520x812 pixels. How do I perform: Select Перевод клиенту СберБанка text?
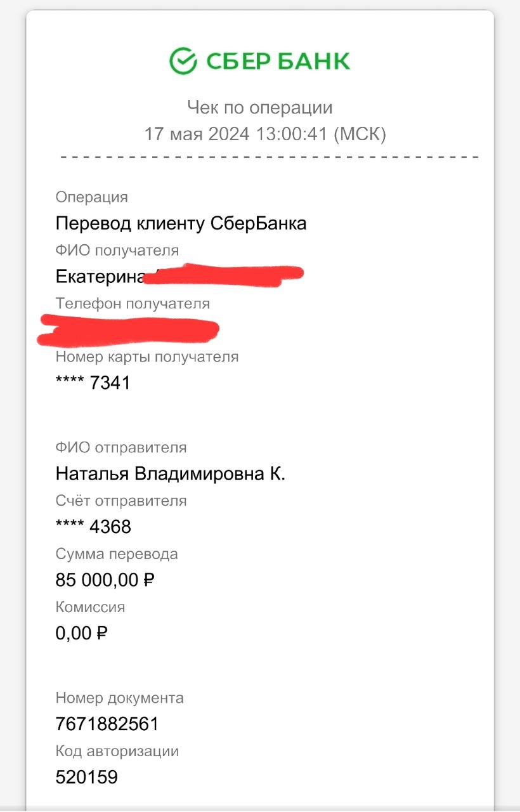[x=181, y=223]
